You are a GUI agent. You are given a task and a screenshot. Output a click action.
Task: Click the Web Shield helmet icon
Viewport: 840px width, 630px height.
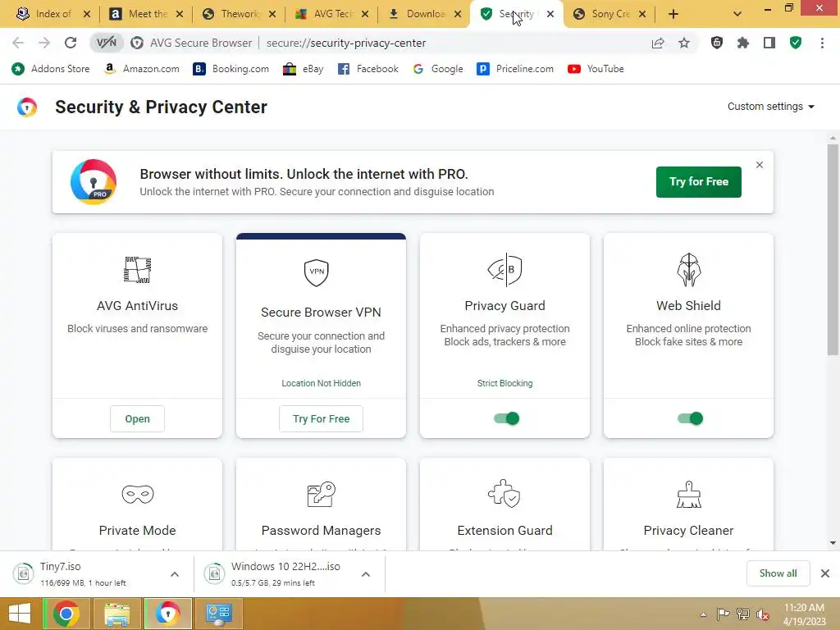click(688, 269)
